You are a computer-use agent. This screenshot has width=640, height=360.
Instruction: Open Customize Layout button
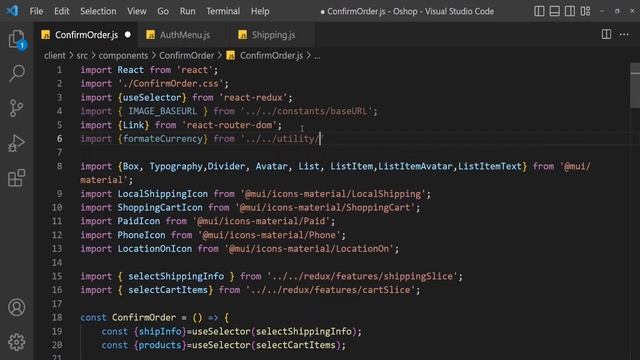coord(585,11)
